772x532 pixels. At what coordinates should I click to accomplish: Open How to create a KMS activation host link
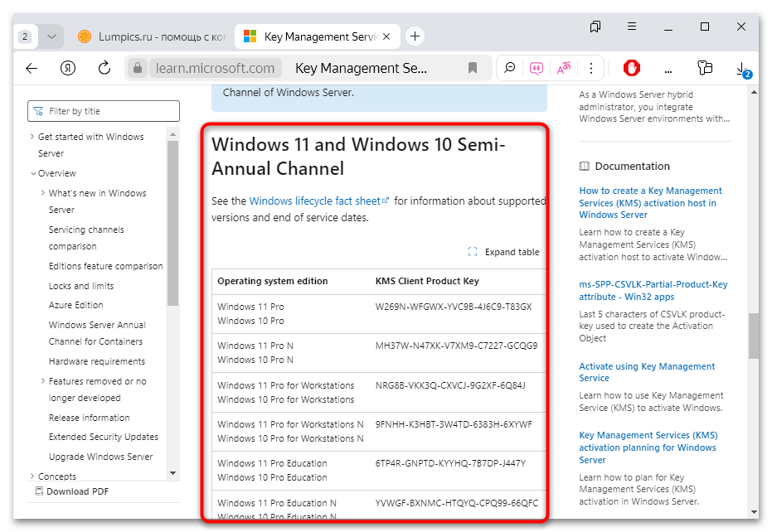click(650, 203)
